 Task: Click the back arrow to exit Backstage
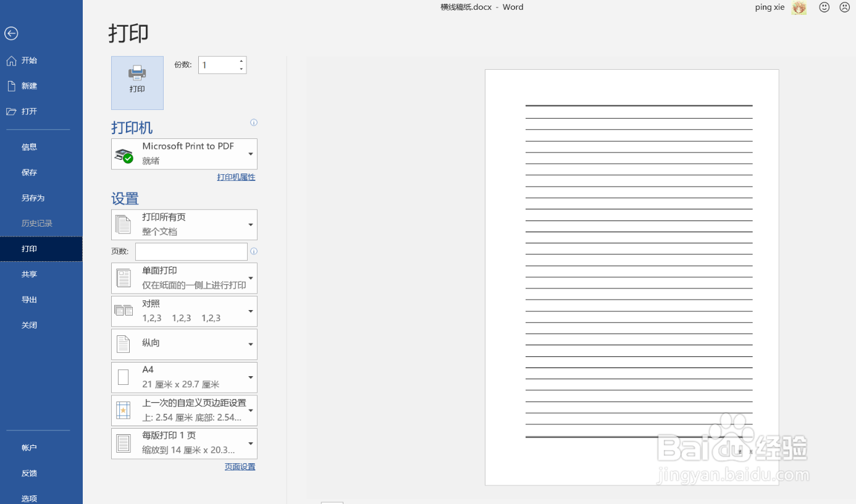click(11, 33)
